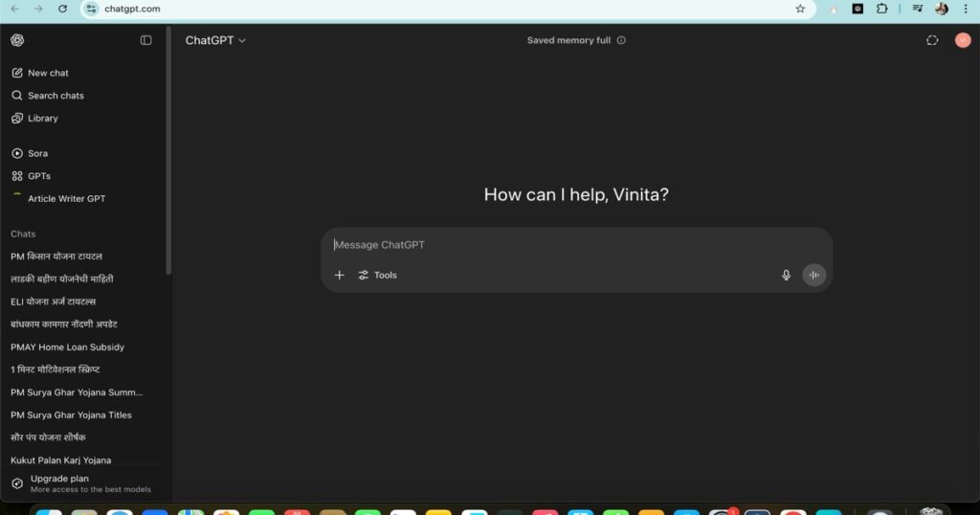Reload the page with refresh icon

62,9
